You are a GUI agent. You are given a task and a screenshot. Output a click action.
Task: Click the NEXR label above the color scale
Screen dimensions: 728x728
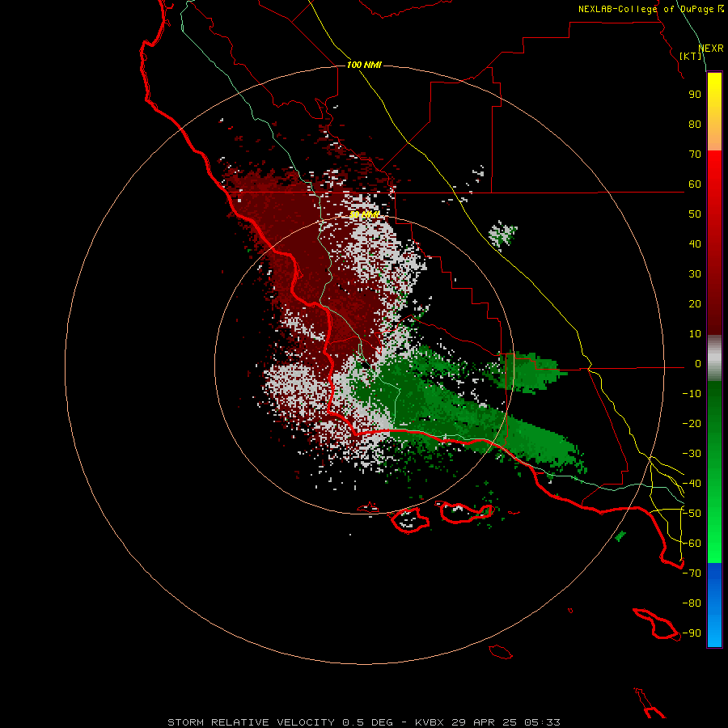711,49
